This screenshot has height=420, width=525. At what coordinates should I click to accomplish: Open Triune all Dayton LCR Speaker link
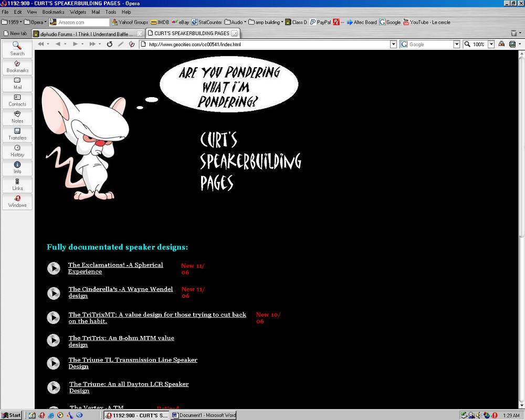pyautogui.click(x=129, y=387)
